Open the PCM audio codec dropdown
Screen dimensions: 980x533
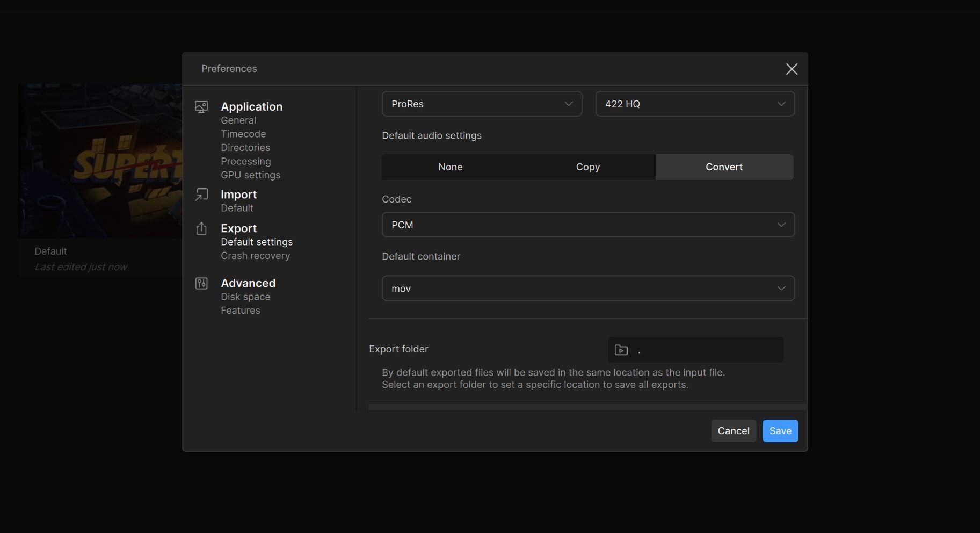[x=587, y=225]
